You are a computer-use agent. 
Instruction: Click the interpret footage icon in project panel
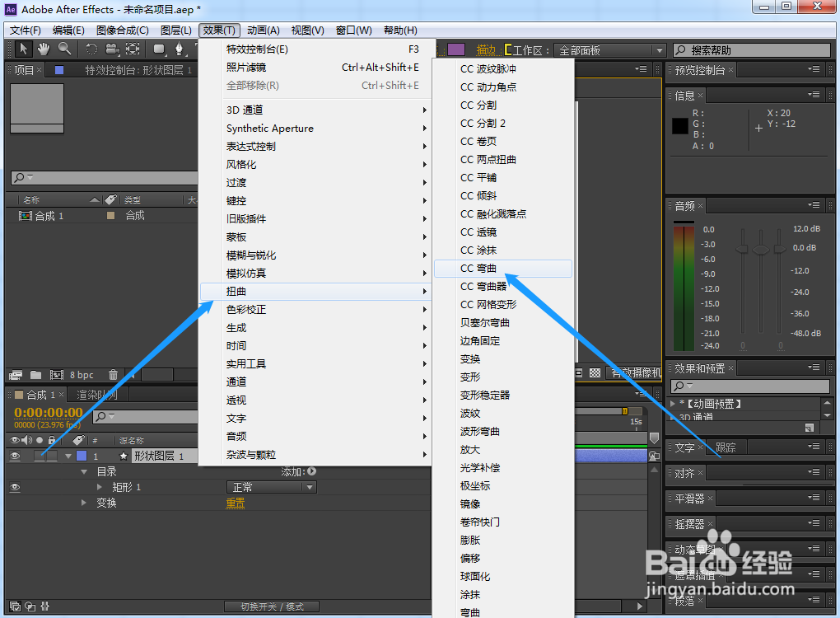[x=16, y=375]
